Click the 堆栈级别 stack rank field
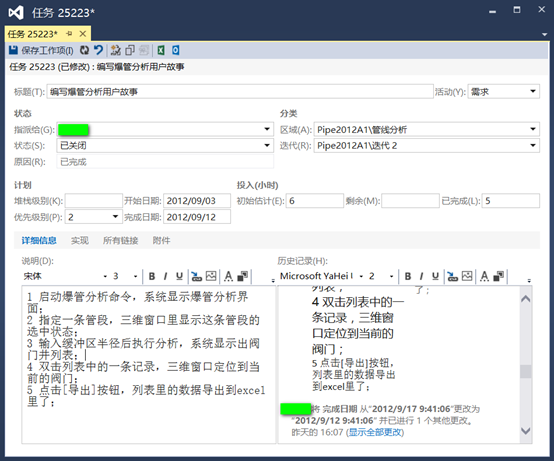554x461 pixels. [x=94, y=201]
